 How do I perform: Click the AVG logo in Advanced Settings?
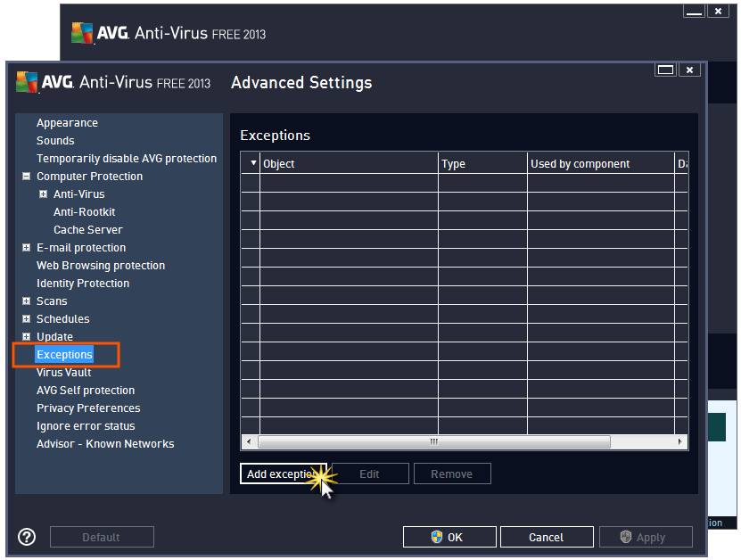click(27, 82)
